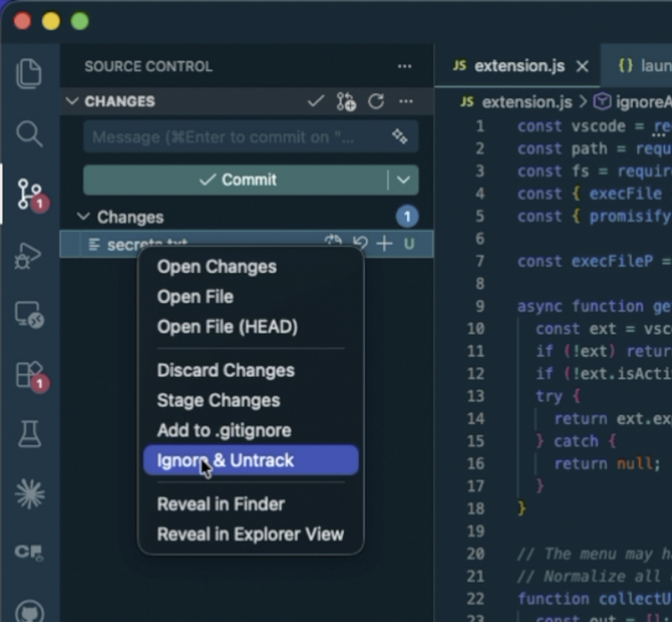Collapse the CHANGES section header

(72, 101)
